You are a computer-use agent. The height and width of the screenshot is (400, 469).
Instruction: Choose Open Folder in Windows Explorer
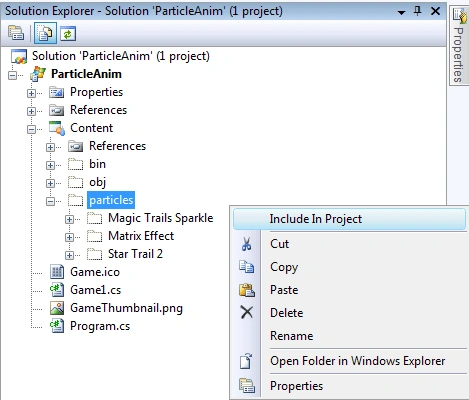coord(349,361)
